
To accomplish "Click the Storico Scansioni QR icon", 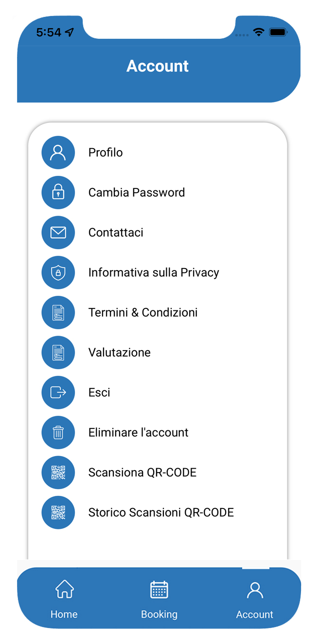I will click(x=58, y=512).
